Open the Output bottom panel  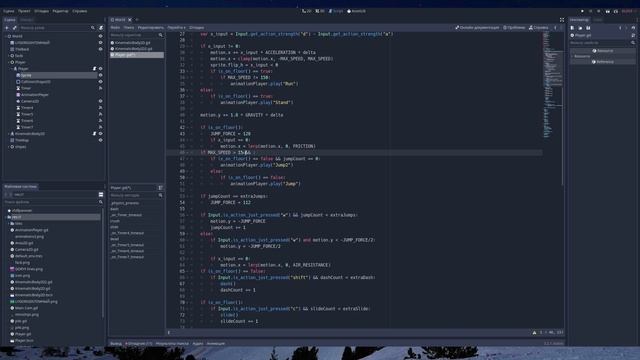click(x=116, y=344)
